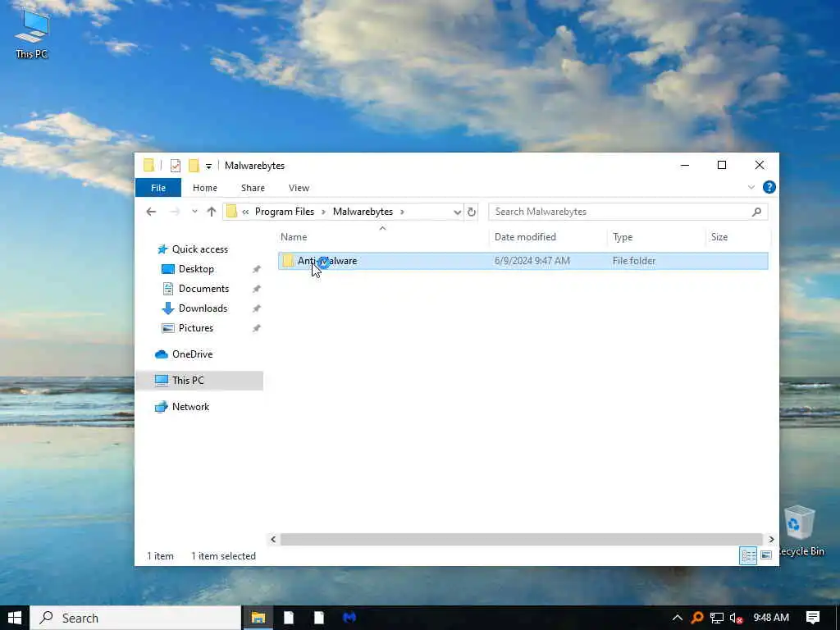Open Recent locations dropdown arrow
Screen dimensions: 840x630
coord(194,212)
